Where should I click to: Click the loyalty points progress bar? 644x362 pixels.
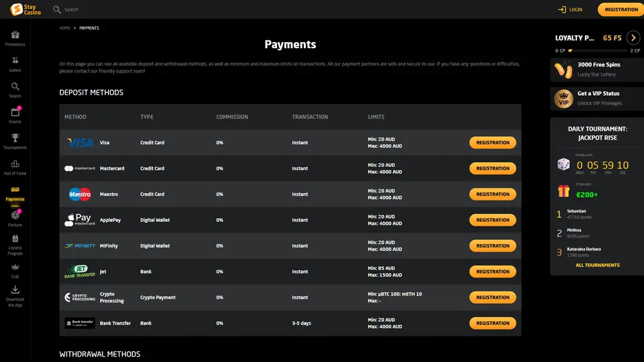(597, 50)
